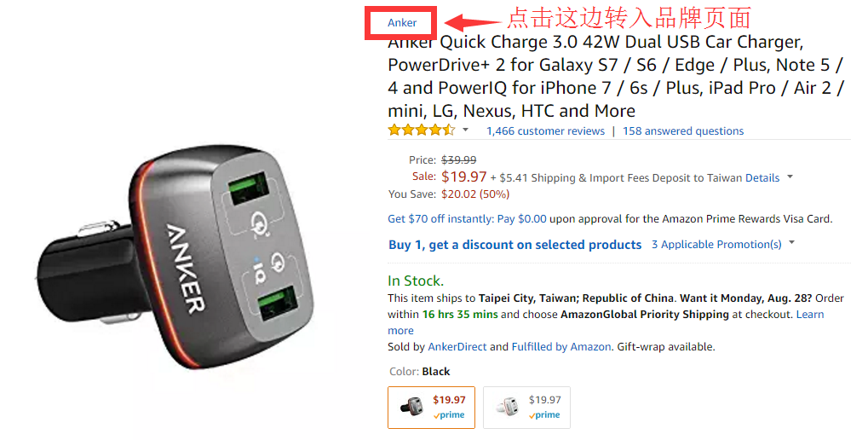868x440 pixels.
Task: Click the star rating icons
Action: [422, 130]
